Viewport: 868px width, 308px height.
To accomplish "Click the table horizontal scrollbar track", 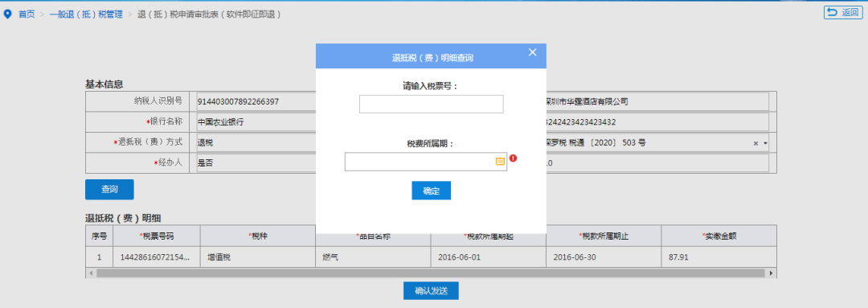I will click(x=432, y=273).
